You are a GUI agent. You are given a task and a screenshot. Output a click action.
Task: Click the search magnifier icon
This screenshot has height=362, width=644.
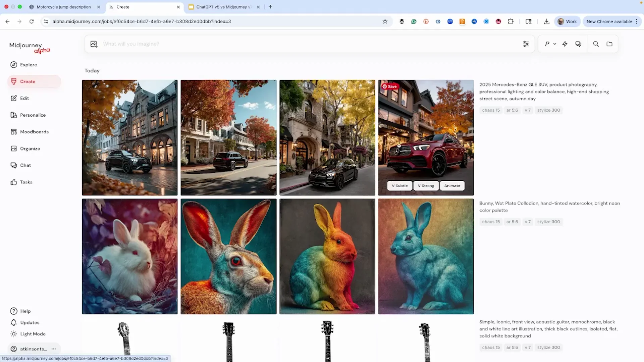[x=596, y=44]
